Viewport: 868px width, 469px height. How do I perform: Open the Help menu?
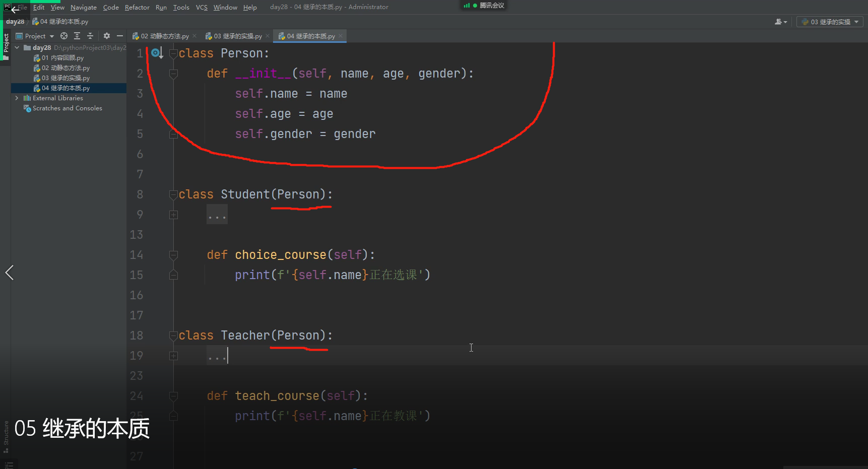click(x=250, y=7)
